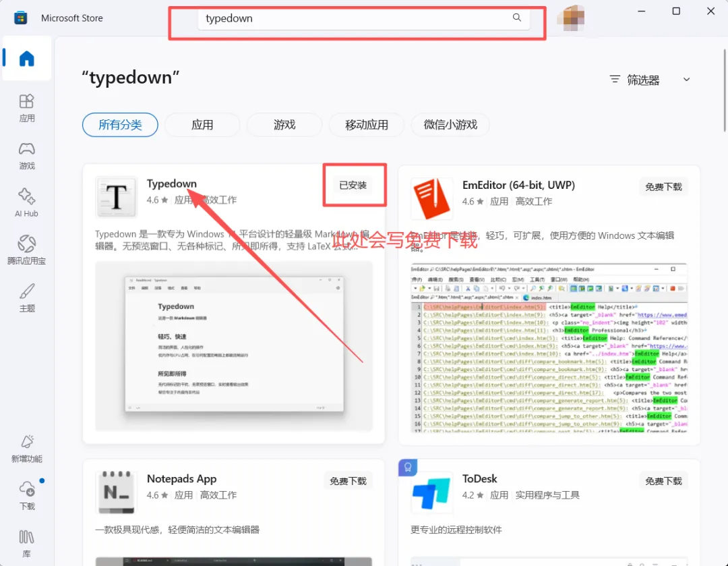Click the Microsoft Store logo icon
The width and height of the screenshot is (728, 566).
[20, 18]
